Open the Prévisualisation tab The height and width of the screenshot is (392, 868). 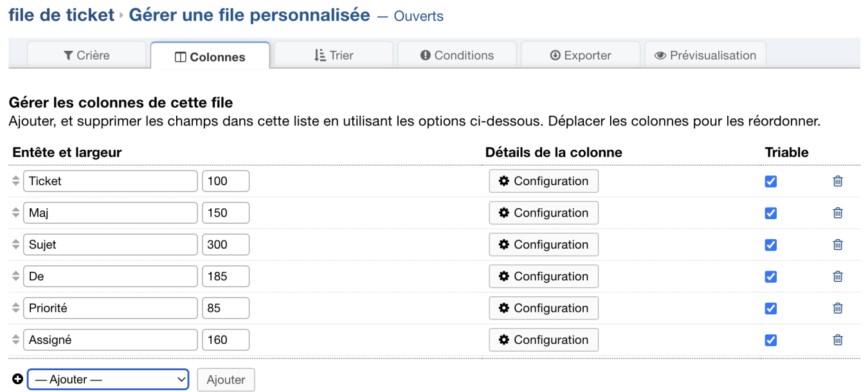pyautogui.click(x=705, y=55)
